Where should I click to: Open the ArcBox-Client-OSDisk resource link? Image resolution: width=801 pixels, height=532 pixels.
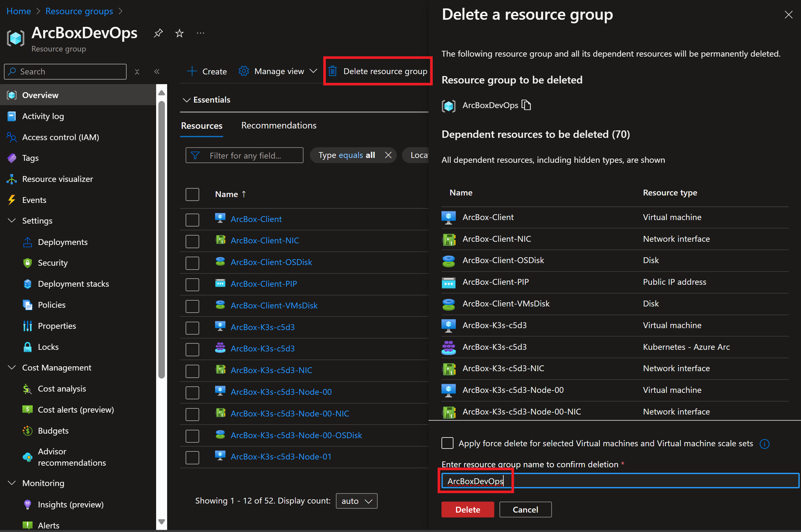pyautogui.click(x=271, y=262)
